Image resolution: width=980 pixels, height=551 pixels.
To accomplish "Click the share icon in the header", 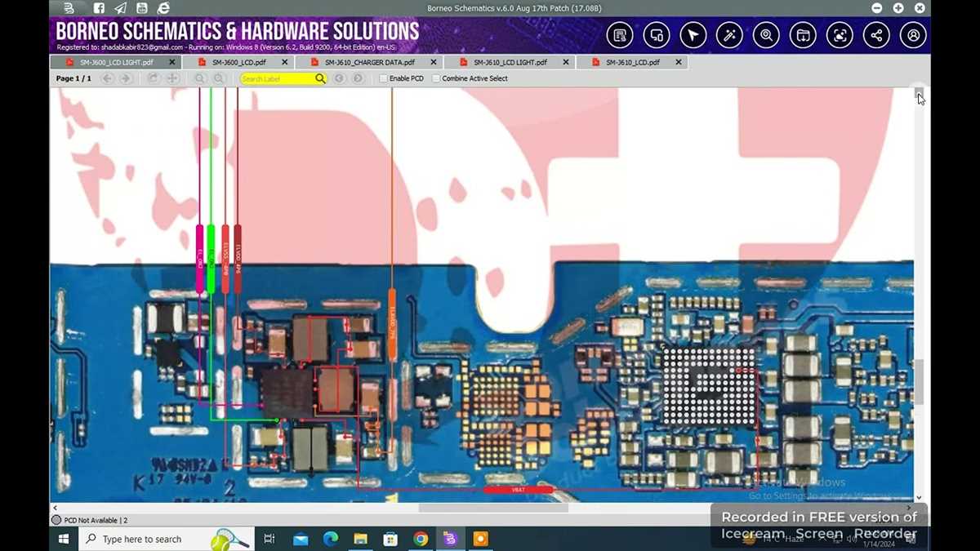I will (x=876, y=35).
